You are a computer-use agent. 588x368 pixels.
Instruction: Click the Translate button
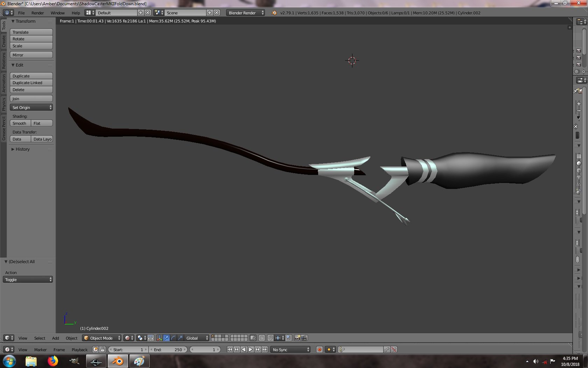31,32
